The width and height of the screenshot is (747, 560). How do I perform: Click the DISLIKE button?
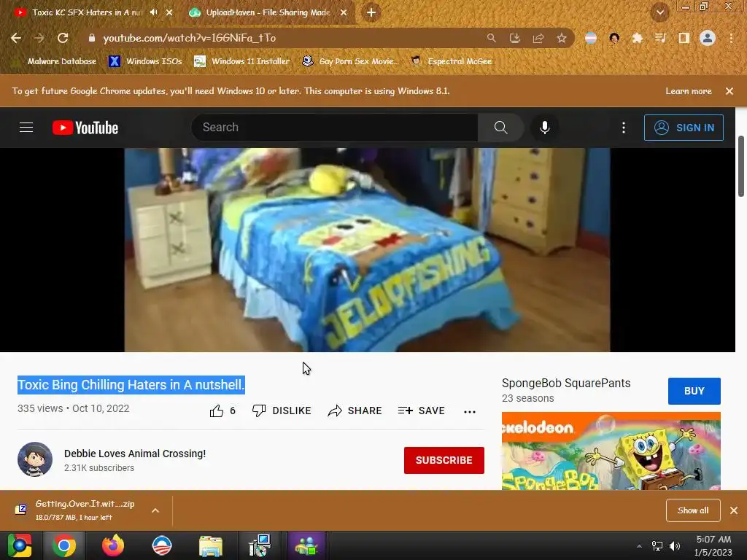[282, 411]
